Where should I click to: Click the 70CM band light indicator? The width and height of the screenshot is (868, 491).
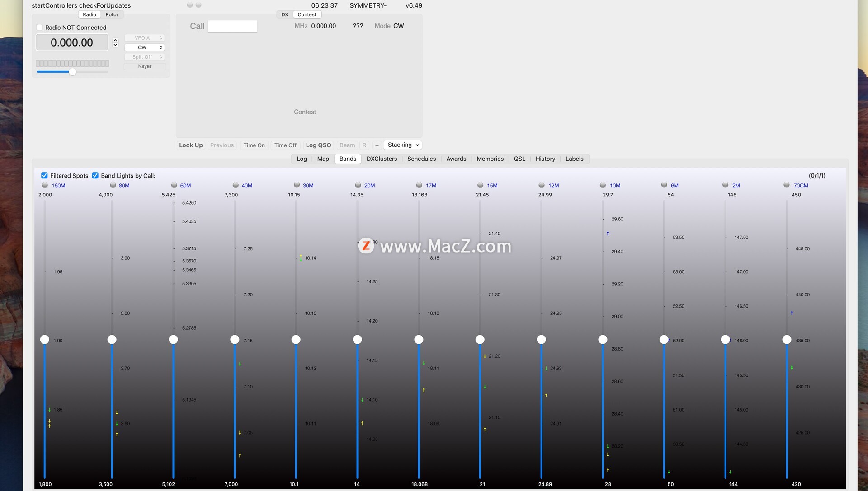(x=787, y=185)
